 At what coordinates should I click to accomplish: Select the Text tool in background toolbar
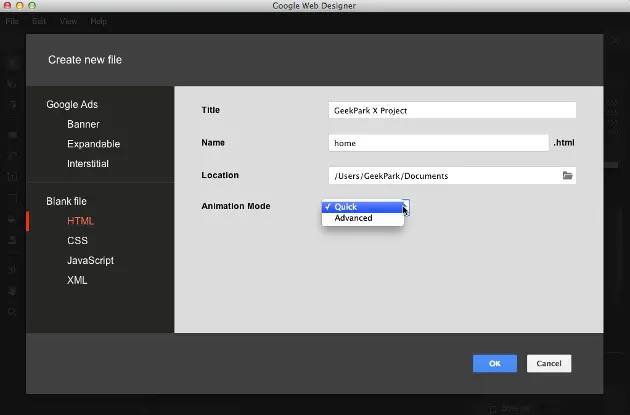pyautogui.click(x=12, y=176)
